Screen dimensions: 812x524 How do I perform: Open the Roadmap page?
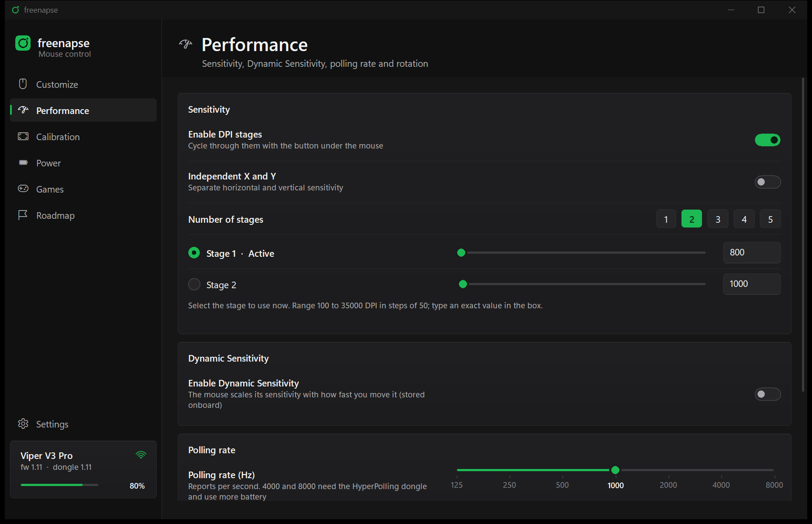click(x=83, y=215)
